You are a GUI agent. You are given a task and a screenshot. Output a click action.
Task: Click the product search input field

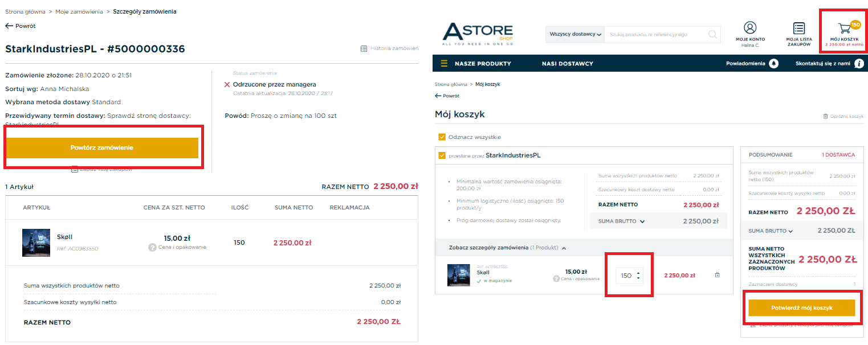pyautogui.click(x=655, y=34)
